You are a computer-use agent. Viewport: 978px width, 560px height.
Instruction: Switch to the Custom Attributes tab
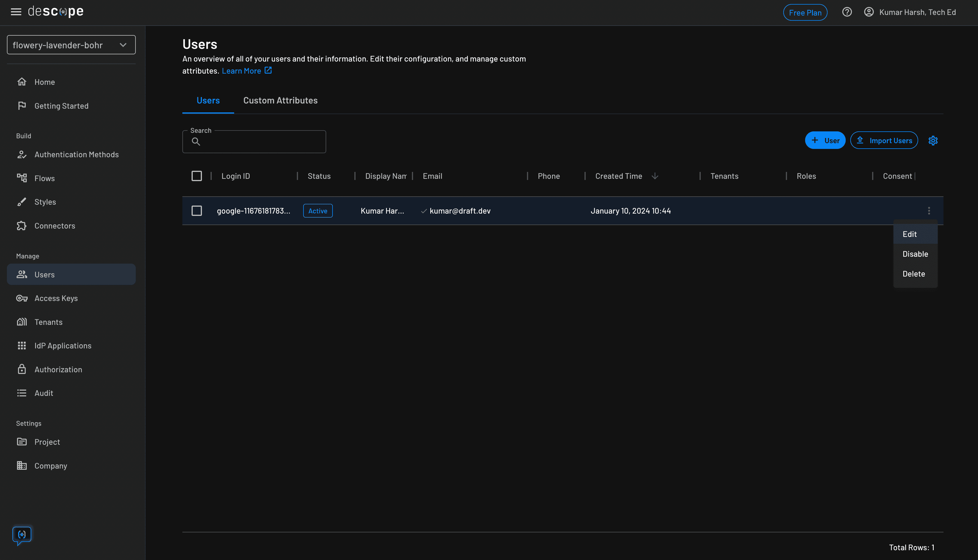(280, 100)
